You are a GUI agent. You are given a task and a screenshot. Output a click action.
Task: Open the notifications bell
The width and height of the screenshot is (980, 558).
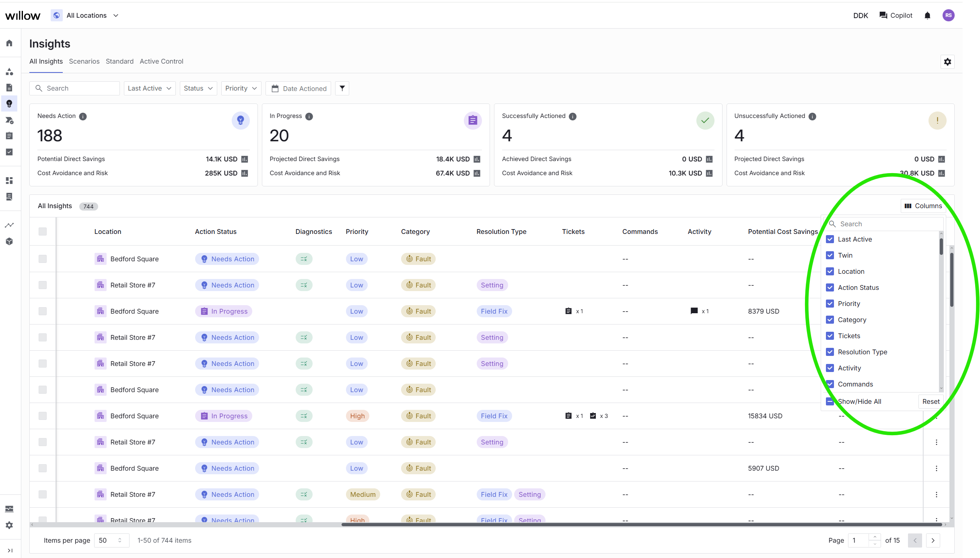point(927,15)
